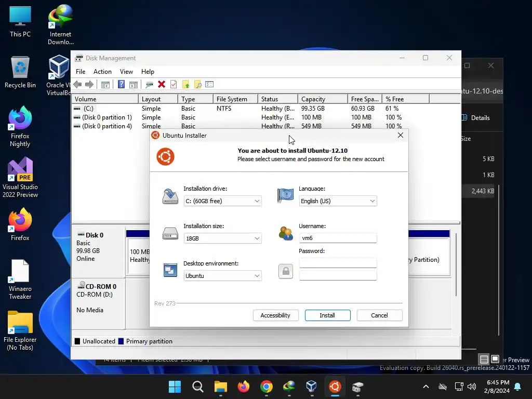Open Desktop environment dropdown
Viewport: 532px width, 399px height.
pos(222,276)
